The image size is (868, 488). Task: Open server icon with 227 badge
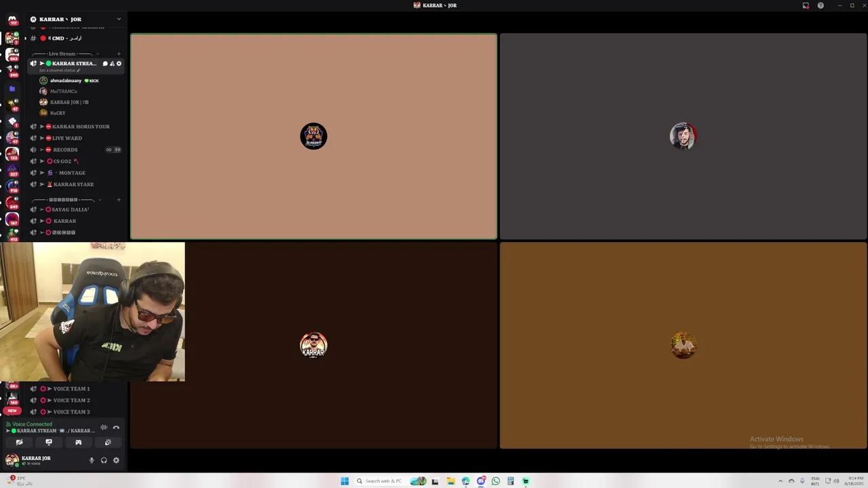(12, 170)
